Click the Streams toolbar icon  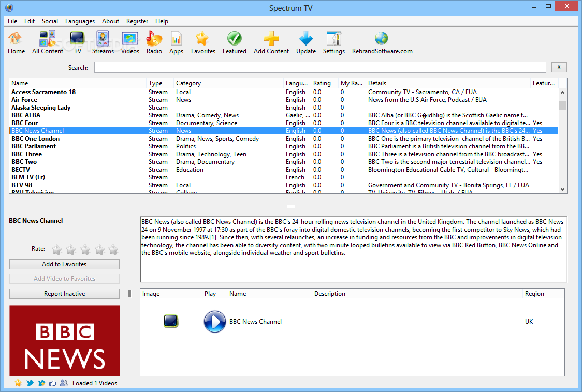point(103,39)
